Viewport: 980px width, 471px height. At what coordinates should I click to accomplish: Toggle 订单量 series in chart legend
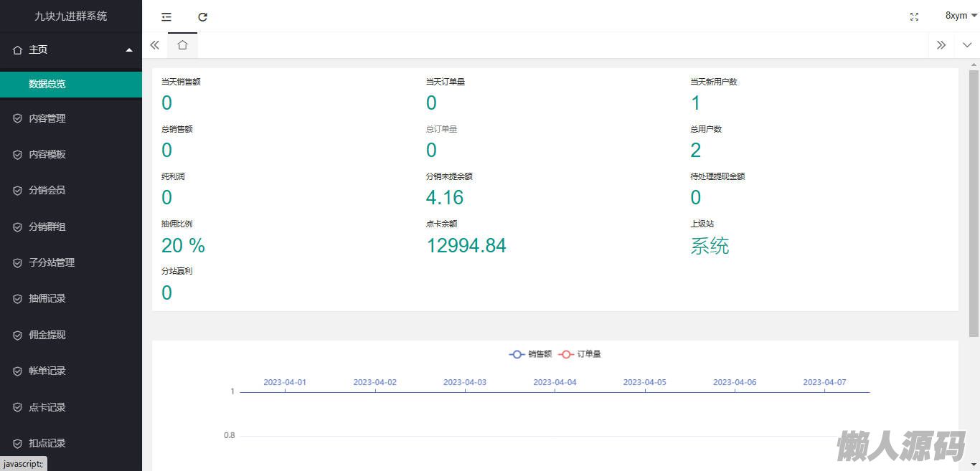pyautogui.click(x=580, y=354)
